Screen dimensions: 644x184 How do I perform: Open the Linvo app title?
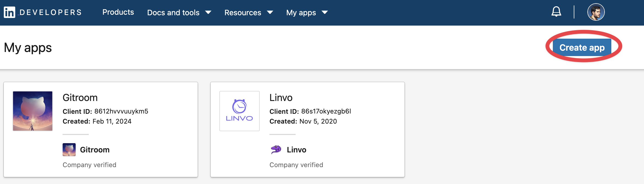pyautogui.click(x=281, y=98)
